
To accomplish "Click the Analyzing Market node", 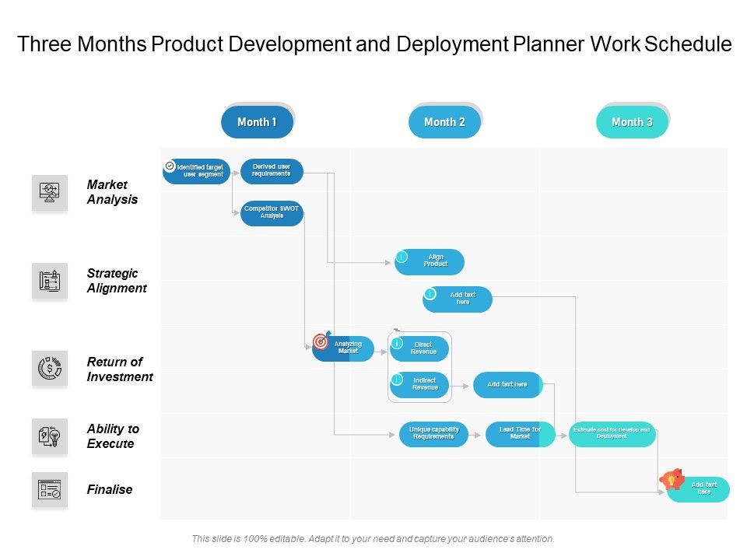I will 343,348.
